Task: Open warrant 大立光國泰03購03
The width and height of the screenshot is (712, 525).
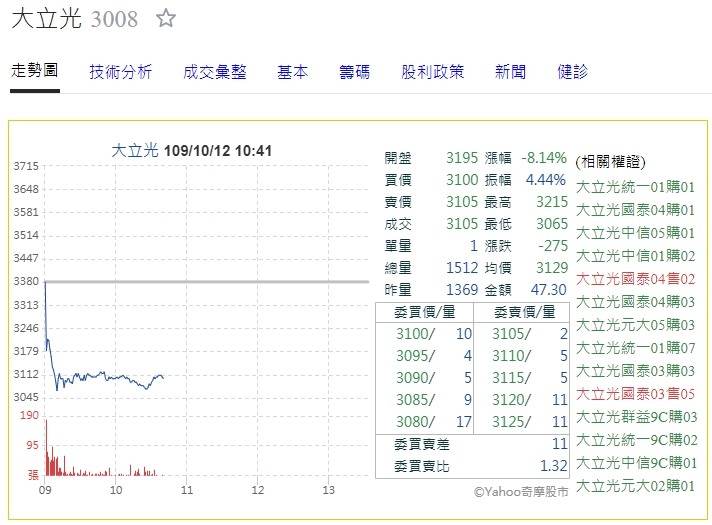Action: (636, 371)
